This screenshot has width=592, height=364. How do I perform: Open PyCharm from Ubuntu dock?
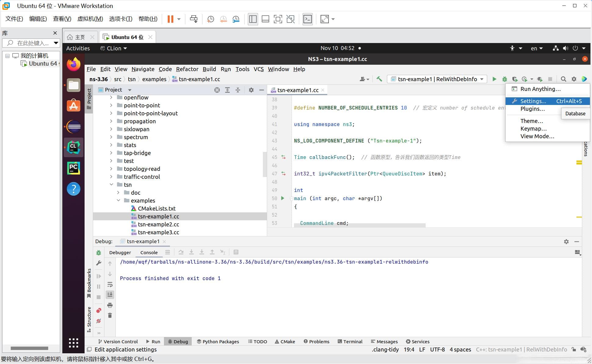[74, 168]
